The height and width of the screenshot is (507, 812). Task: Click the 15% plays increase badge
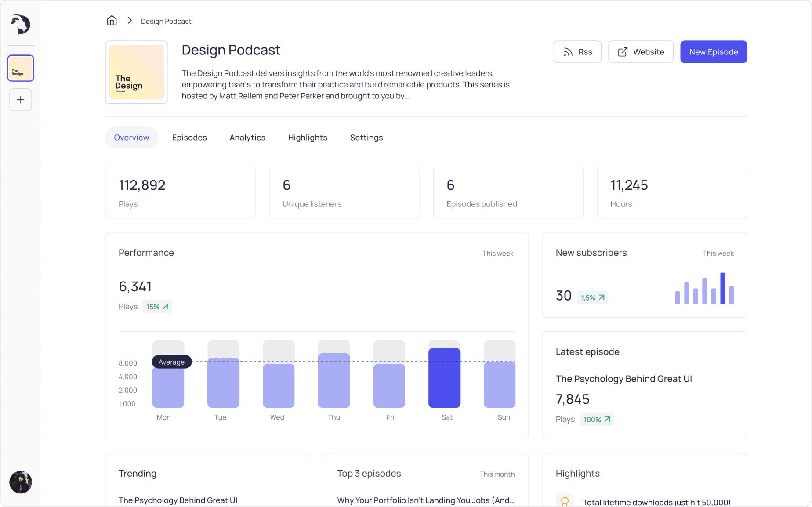pyautogui.click(x=157, y=307)
